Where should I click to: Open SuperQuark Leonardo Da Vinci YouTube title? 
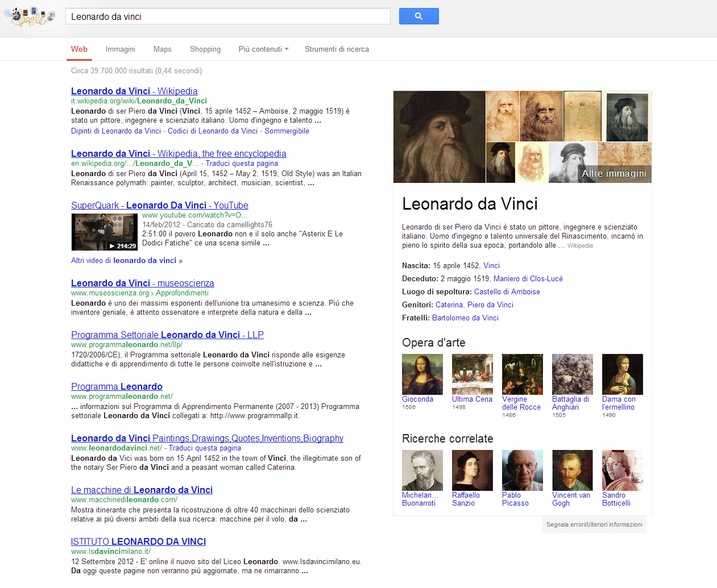coord(160,205)
